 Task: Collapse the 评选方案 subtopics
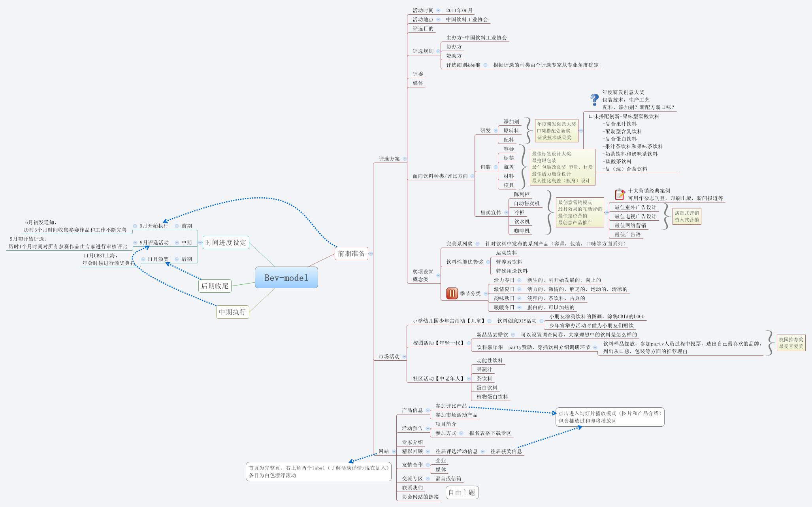tap(405, 159)
